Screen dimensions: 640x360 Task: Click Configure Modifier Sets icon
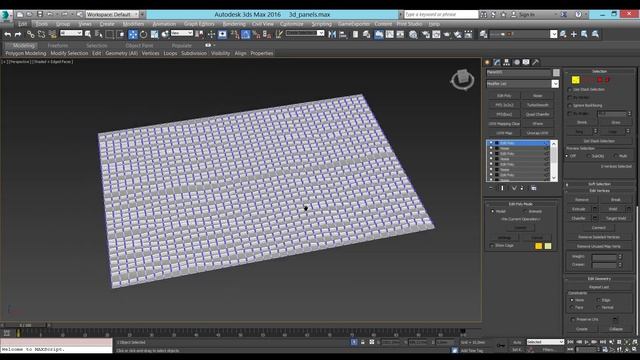533,188
